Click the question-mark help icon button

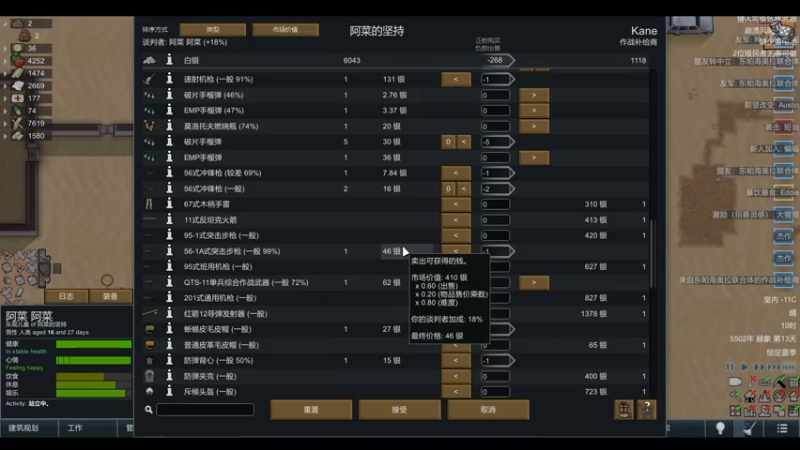point(646,410)
